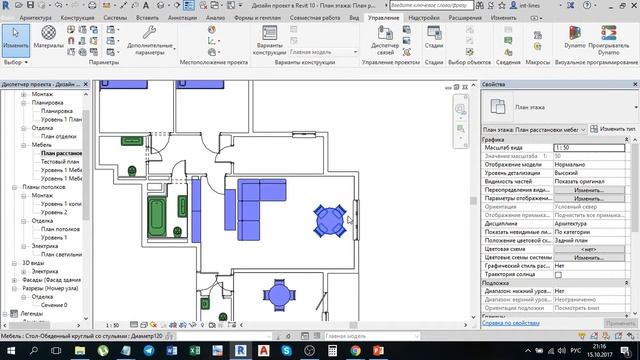The width and height of the screenshot is (640, 360).
Task: Expand the Выбор panel dropdown
Action: pos(16,62)
